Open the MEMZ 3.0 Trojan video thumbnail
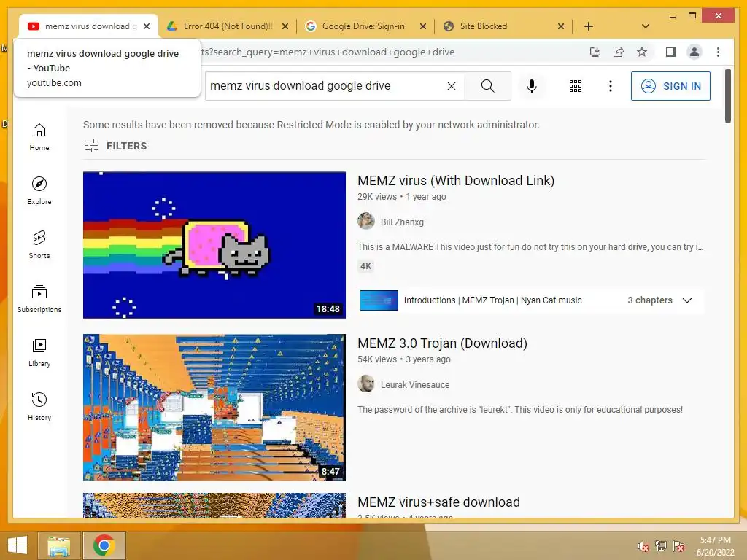 (214, 408)
